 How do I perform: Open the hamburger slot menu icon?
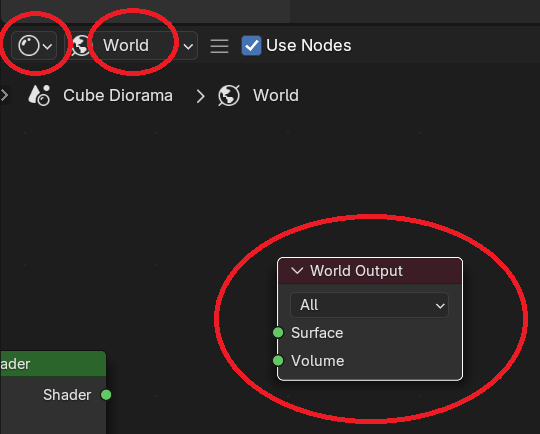point(219,46)
